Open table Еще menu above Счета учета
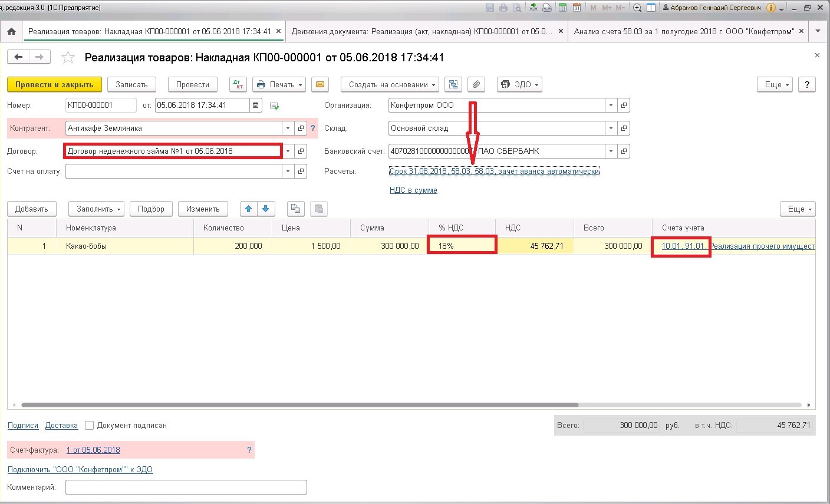 tap(798, 209)
